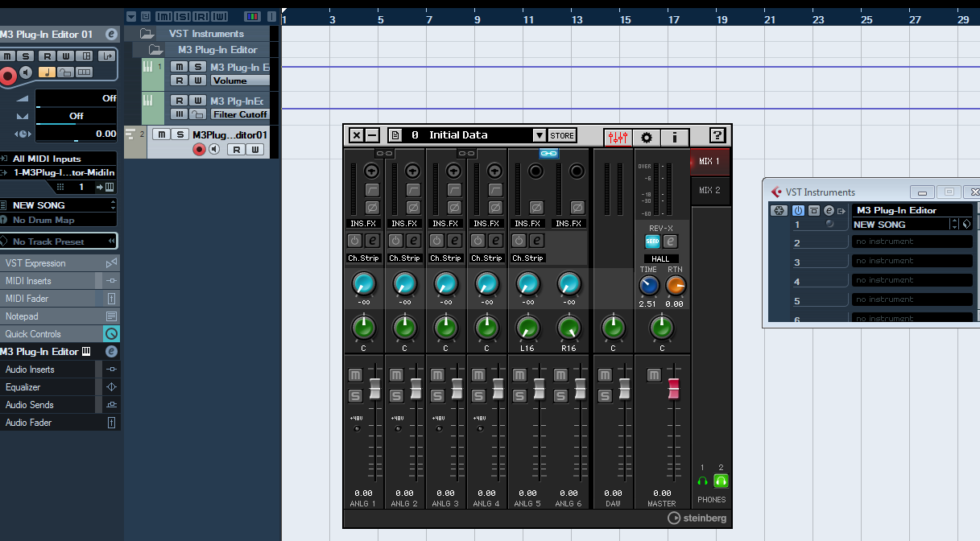Show the info panel in the mixer plug-in

point(674,136)
